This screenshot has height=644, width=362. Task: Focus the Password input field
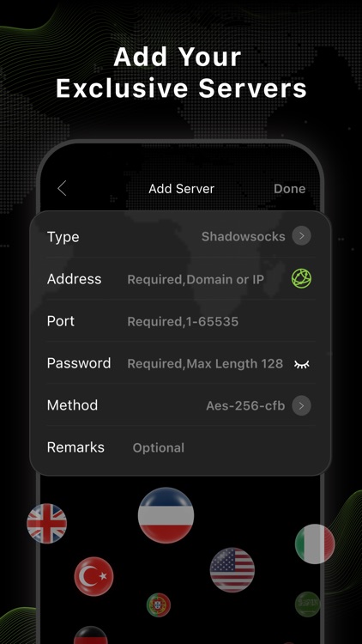(205, 364)
